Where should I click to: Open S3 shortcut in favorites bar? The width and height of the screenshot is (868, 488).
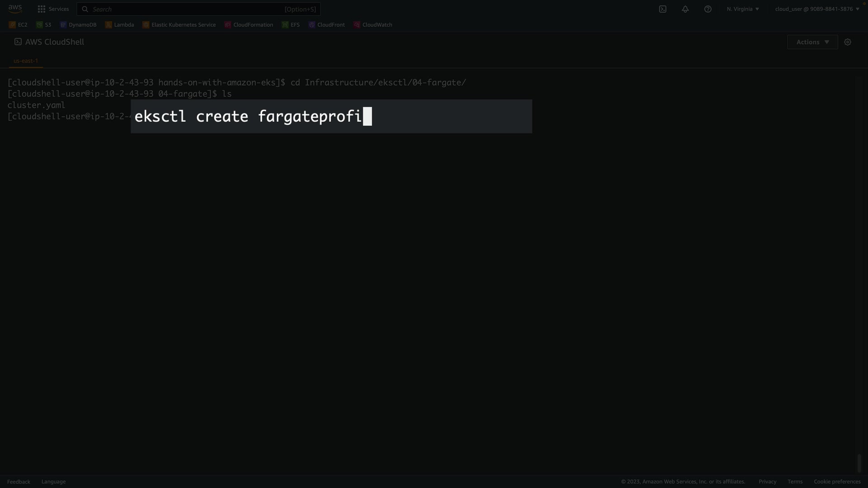(44, 25)
